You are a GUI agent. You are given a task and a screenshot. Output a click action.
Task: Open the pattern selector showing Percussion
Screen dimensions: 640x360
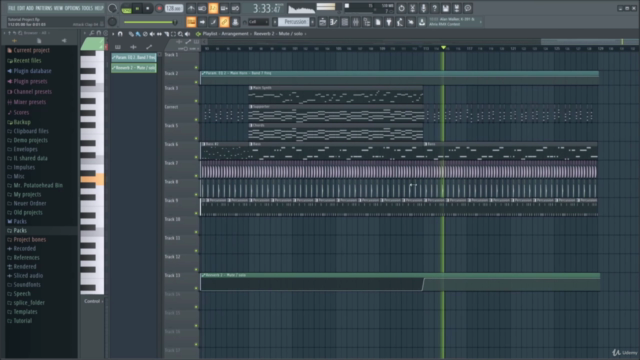[x=295, y=22]
